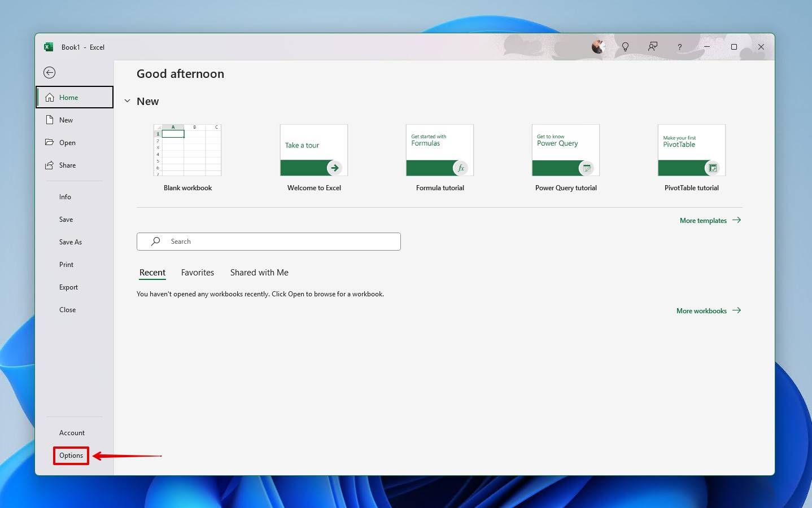Switch to the Favorites tab
812x508 pixels.
tap(198, 272)
